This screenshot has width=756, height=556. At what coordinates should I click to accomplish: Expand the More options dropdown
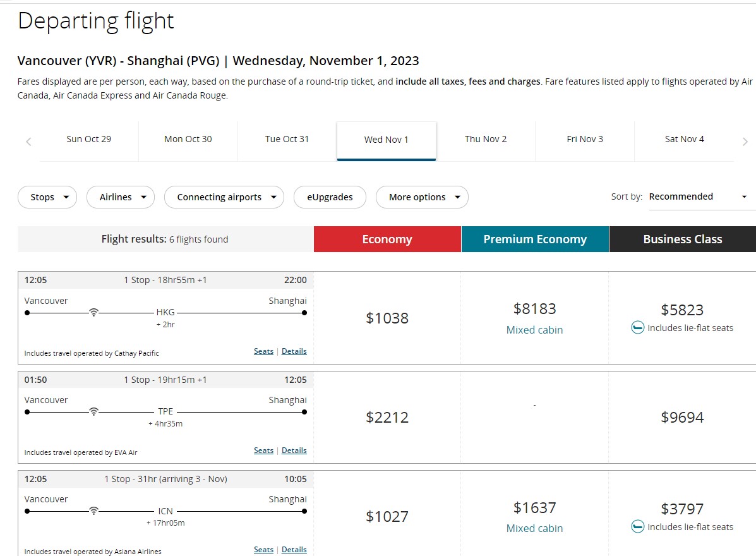coord(422,197)
